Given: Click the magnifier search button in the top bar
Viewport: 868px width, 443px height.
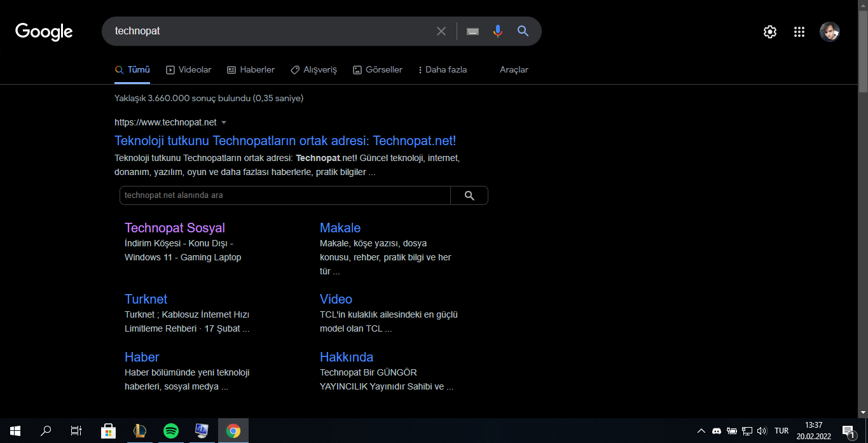Looking at the screenshot, I should (523, 31).
